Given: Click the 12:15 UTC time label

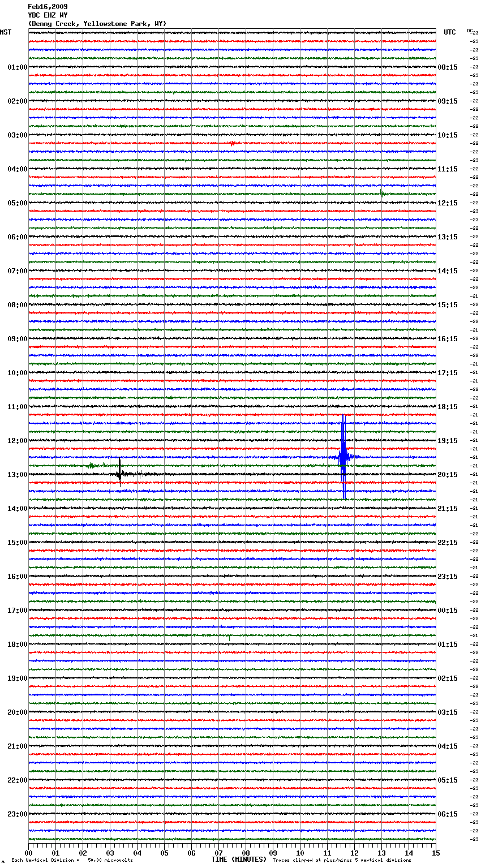Looking at the screenshot, I should pyautogui.click(x=448, y=203).
